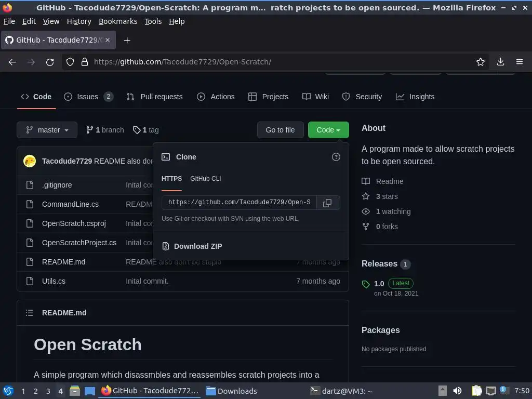Open the Wiki tab
532x399 pixels.
315,97
